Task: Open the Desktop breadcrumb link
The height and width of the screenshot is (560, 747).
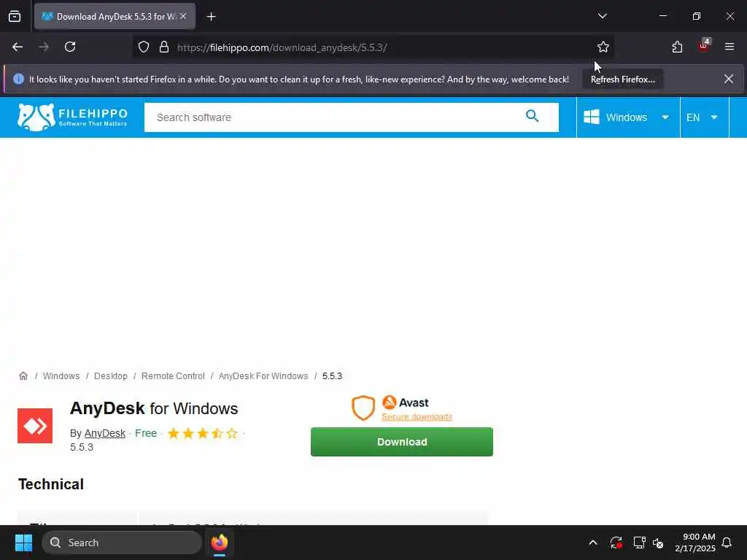Action: (x=111, y=376)
